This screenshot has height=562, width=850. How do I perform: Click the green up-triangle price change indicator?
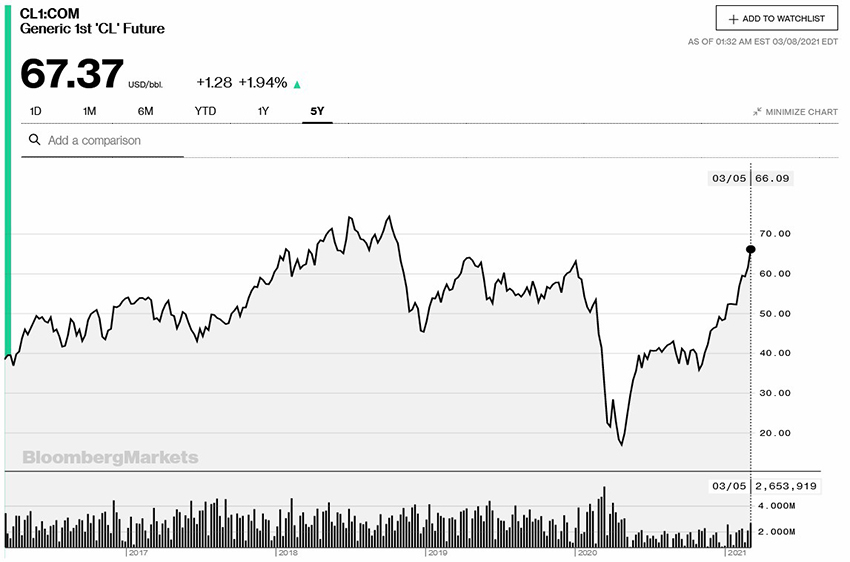(297, 84)
